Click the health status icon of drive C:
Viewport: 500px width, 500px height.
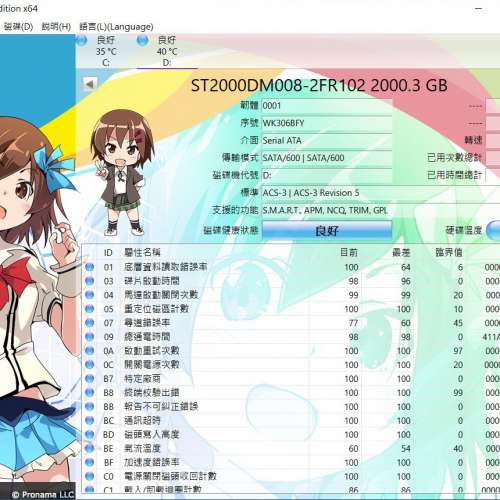(81, 40)
